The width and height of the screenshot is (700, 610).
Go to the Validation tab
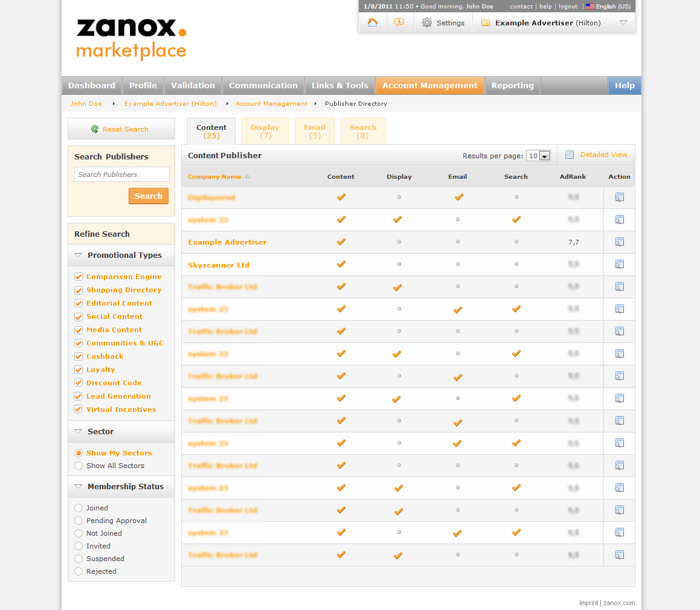coord(193,85)
